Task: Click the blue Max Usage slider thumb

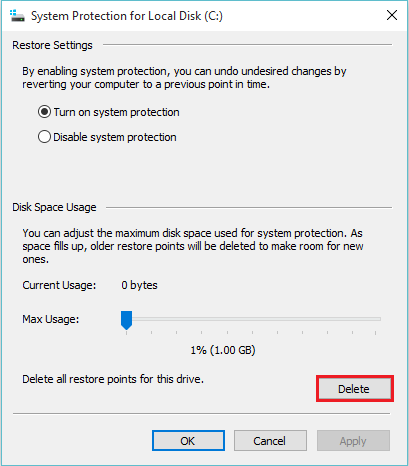Action: (x=126, y=320)
